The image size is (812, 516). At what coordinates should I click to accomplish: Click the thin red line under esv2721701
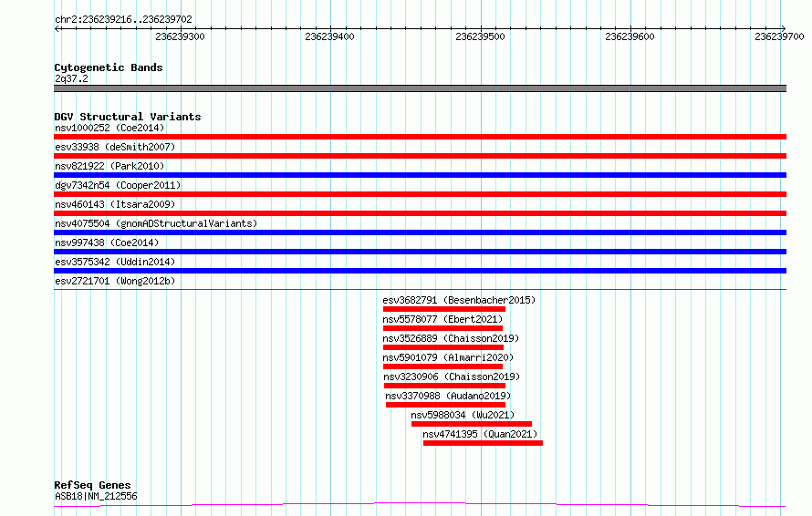(420, 289)
